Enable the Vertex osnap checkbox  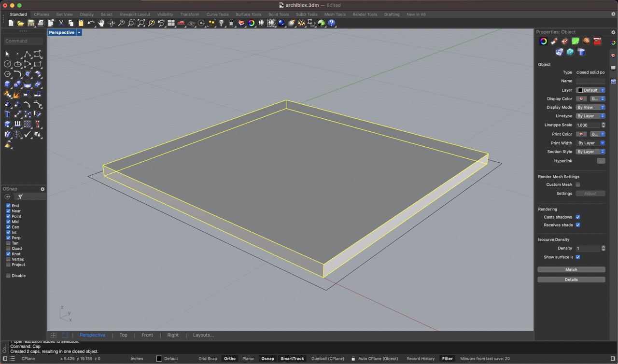tap(8, 259)
